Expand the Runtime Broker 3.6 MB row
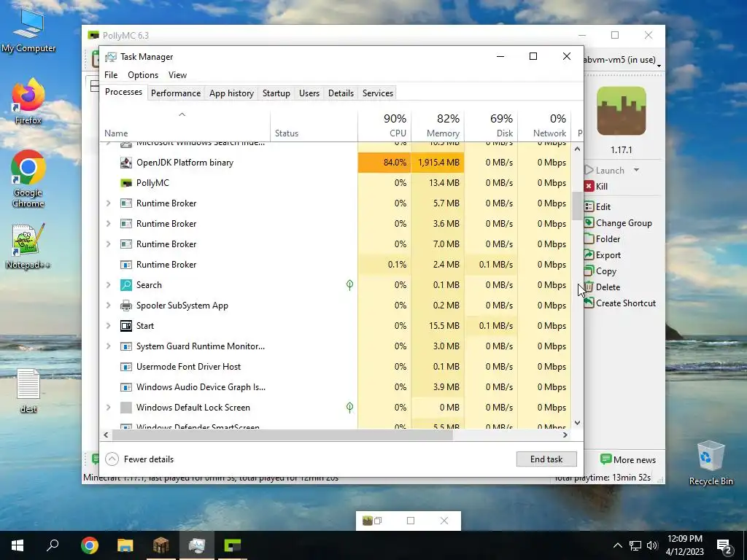 [x=108, y=224]
